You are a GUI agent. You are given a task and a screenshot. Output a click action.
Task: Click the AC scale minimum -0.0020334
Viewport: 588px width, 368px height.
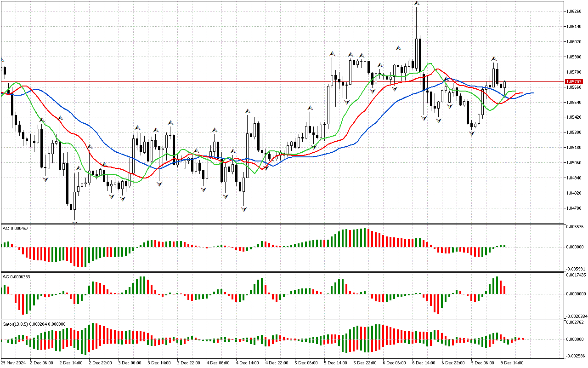click(577, 316)
